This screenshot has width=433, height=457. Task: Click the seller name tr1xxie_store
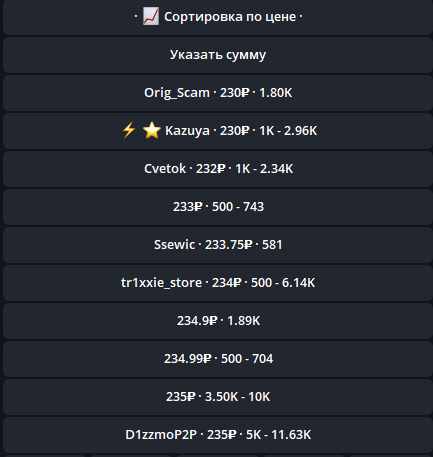(161, 283)
